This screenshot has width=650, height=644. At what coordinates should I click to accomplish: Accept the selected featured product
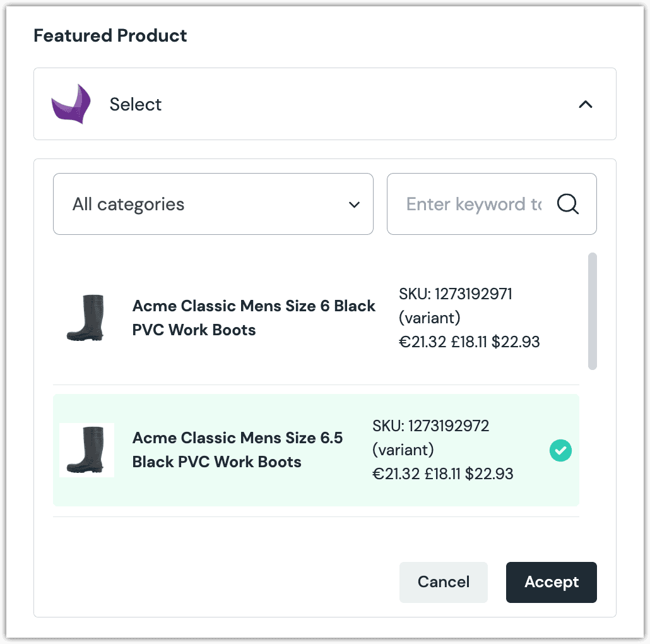point(552,582)
